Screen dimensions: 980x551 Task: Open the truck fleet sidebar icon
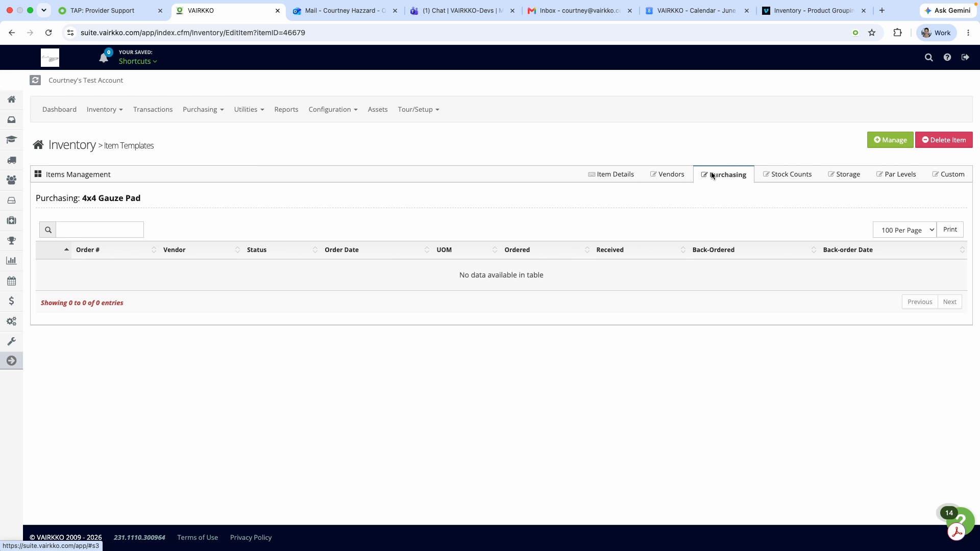tap(11, 160)
